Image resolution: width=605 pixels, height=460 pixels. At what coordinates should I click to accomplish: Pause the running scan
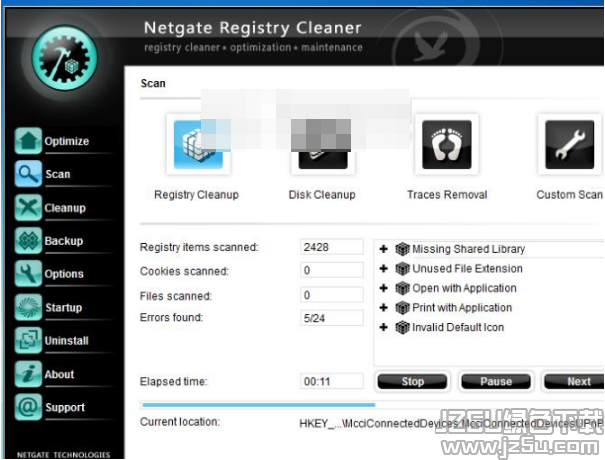(496, 381)
